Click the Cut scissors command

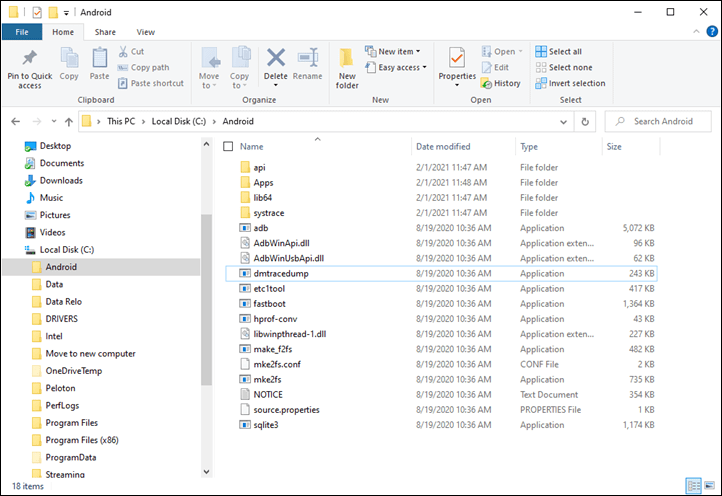click(x=131, y=52)
